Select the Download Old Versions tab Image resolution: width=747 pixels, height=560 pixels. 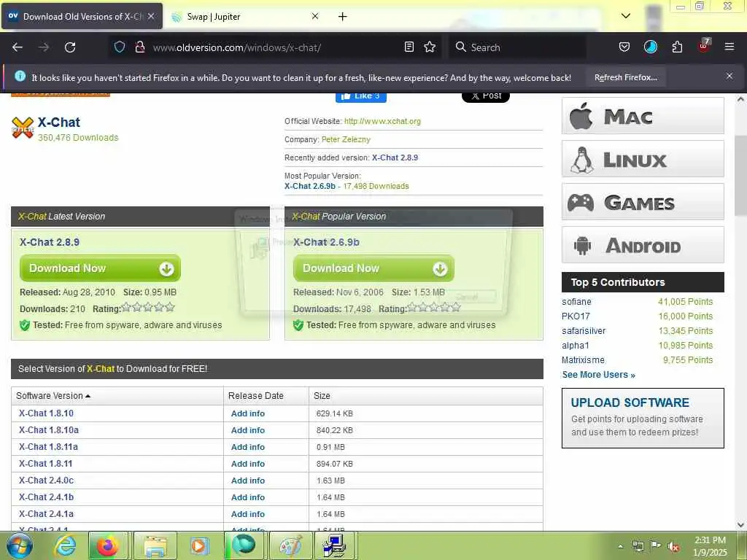(x=82, y=16)
